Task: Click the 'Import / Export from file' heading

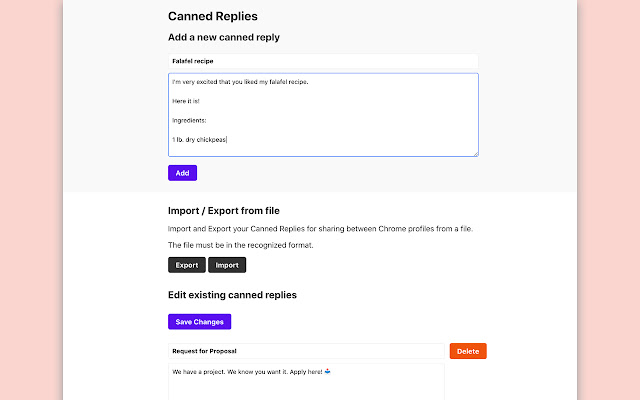Action: [x=224, y=210]
